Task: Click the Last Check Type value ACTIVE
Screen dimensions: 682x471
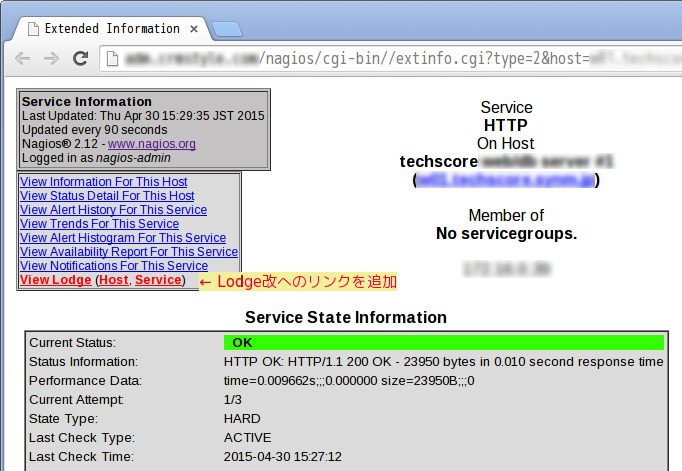Action: coord(247,438)
